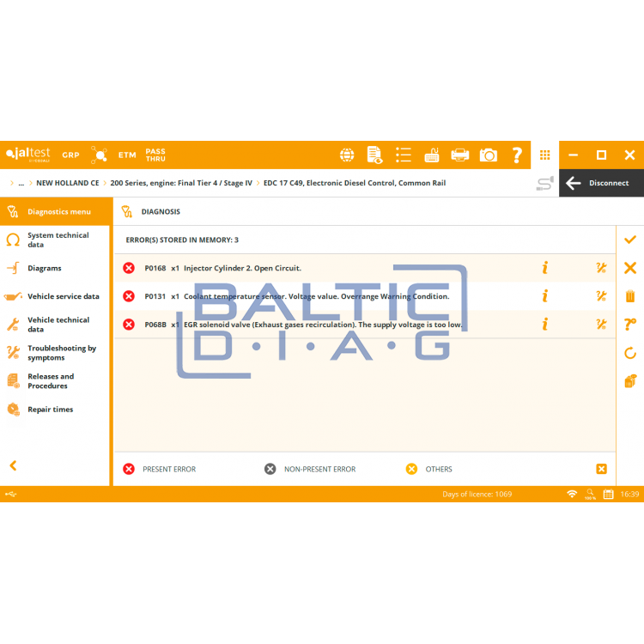Open troubleshooting tools for P0168

pos(601,268)
